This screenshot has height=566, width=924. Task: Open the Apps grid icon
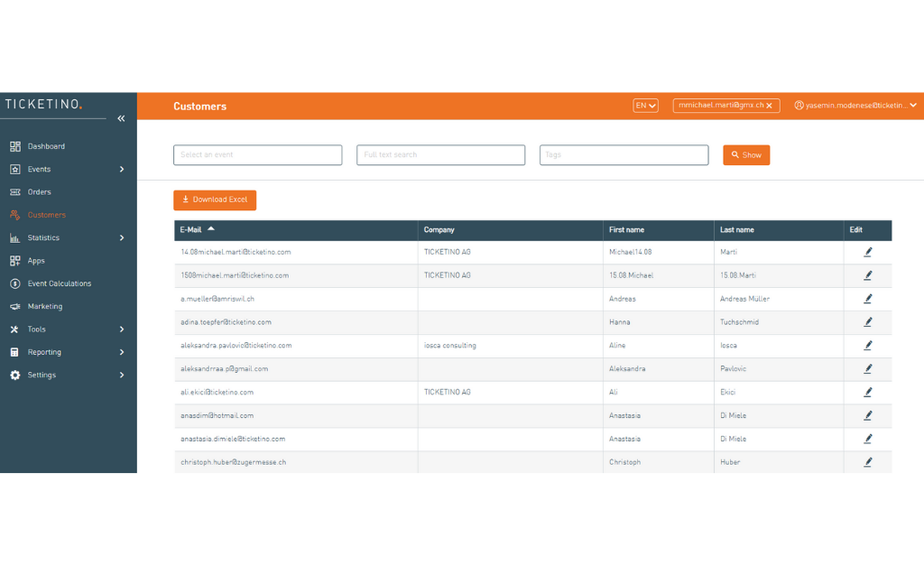[16, 260]
